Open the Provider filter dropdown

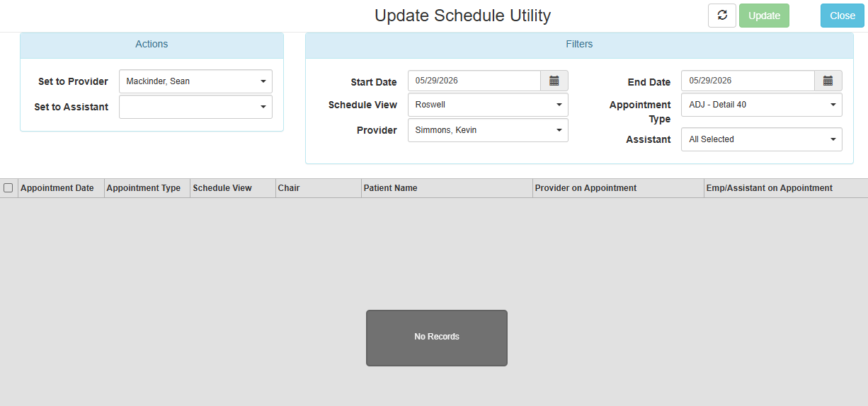tap(488, 130)
